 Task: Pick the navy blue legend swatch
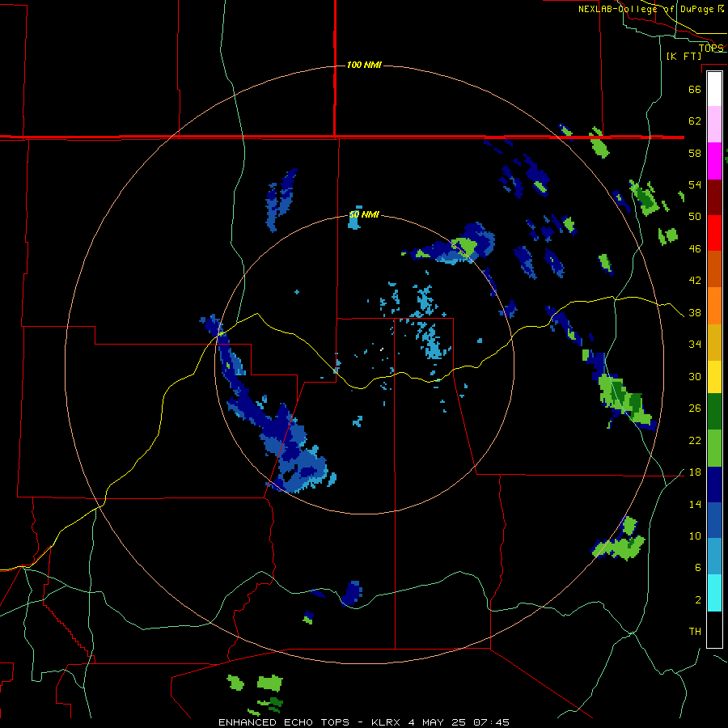714,485
